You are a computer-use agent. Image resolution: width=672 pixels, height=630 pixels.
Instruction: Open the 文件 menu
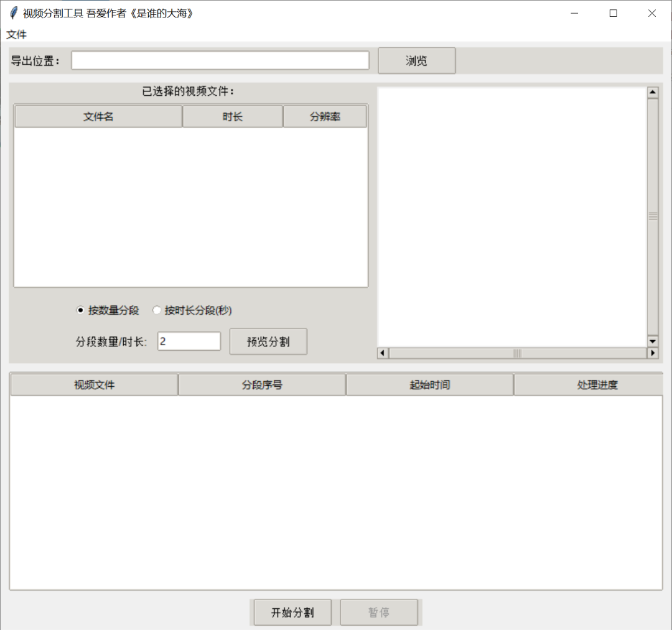(x=16, y=34)
